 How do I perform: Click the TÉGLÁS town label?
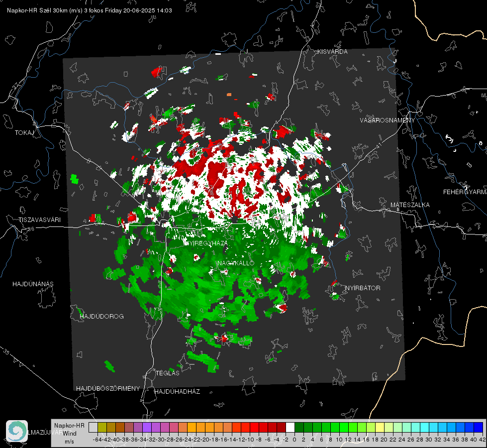pos(168,373)
